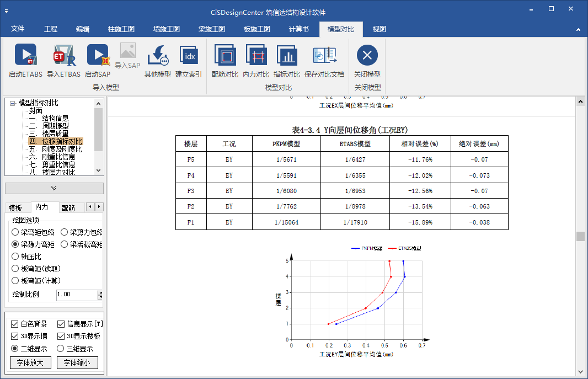
Task: Open the quick access toolbar dropdown
Action: click(x=7, y=11)
